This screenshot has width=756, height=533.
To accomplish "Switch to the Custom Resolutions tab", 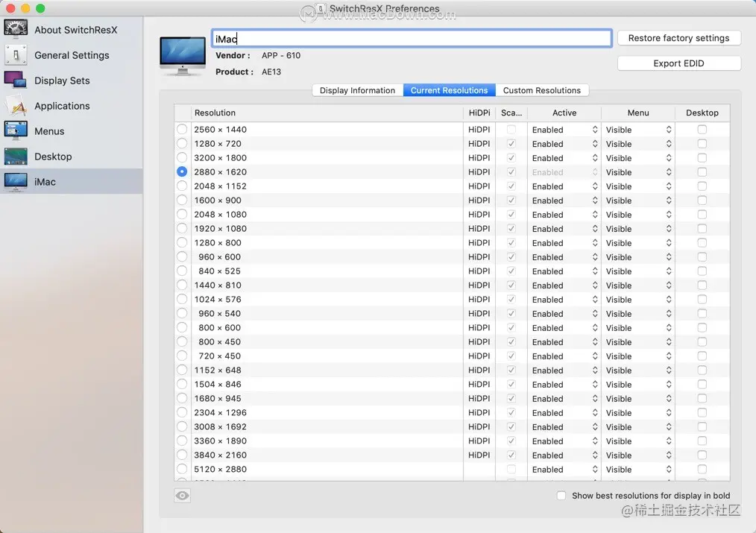I will (x=541, y=90).
